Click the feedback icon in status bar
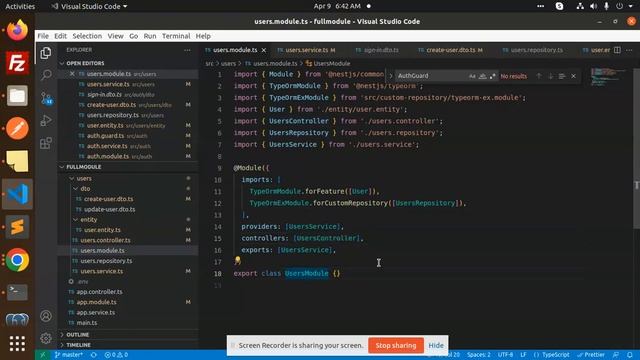Image resolution: width=640 pixels, height=360 pixels. pos(616,355)
